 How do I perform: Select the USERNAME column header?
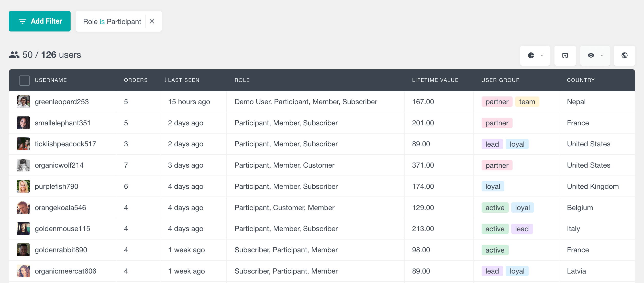(51, 80)
